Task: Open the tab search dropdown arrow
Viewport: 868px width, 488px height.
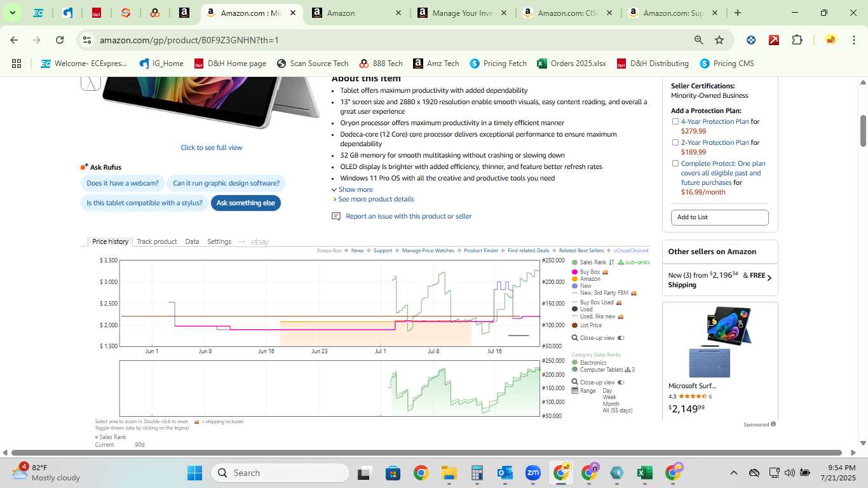Action: point(12,13)
